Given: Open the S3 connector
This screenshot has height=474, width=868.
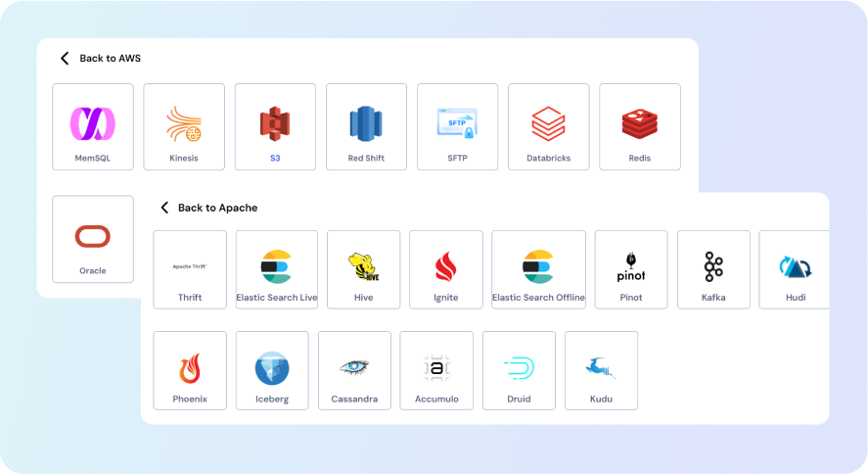Looking at the screenshot, I should tap(275, 126).
